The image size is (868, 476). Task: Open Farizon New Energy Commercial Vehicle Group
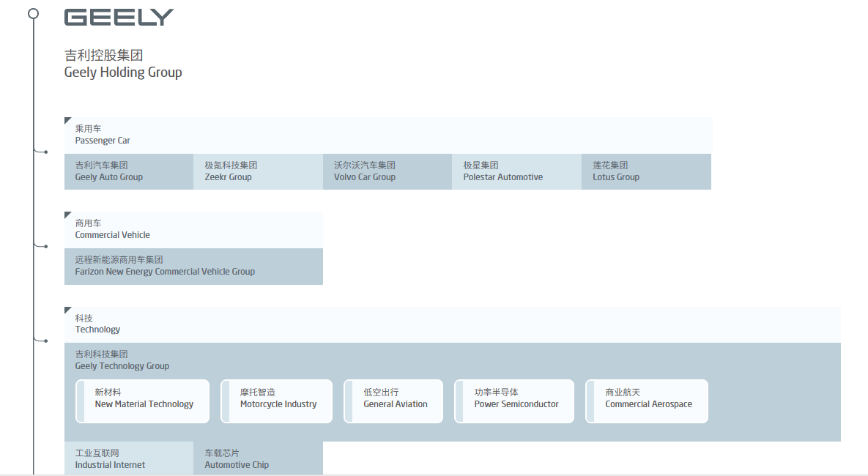coord(193,266)
